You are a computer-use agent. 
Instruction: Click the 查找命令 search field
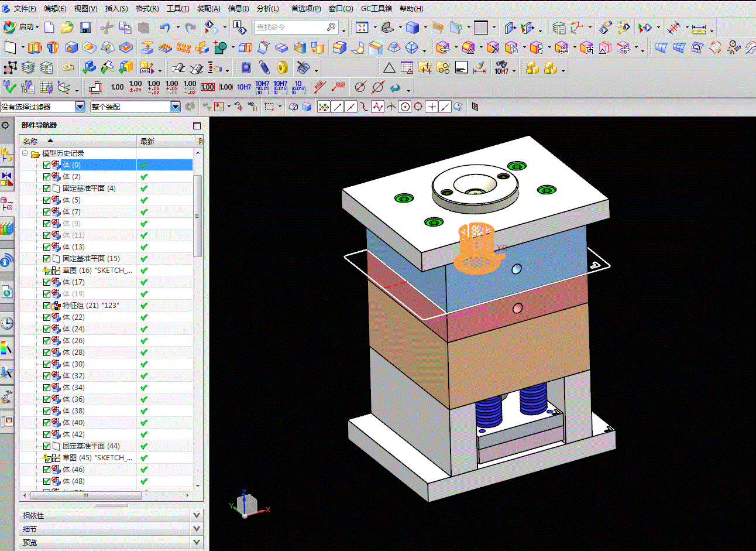(290, 28)
